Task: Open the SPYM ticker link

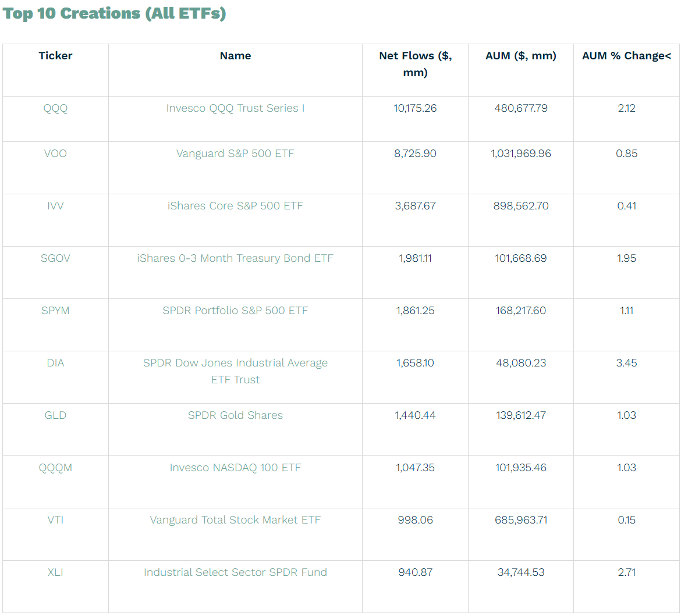Action: (x=55, y=311)
